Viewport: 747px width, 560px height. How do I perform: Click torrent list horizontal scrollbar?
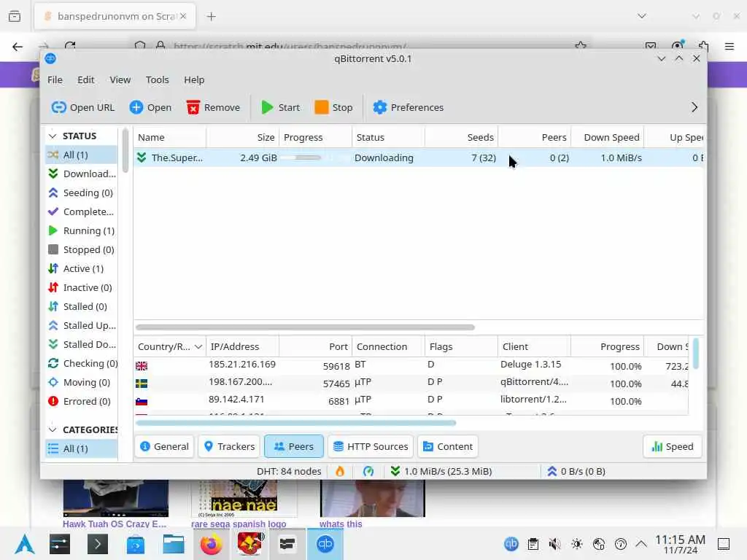coord(305,327)
